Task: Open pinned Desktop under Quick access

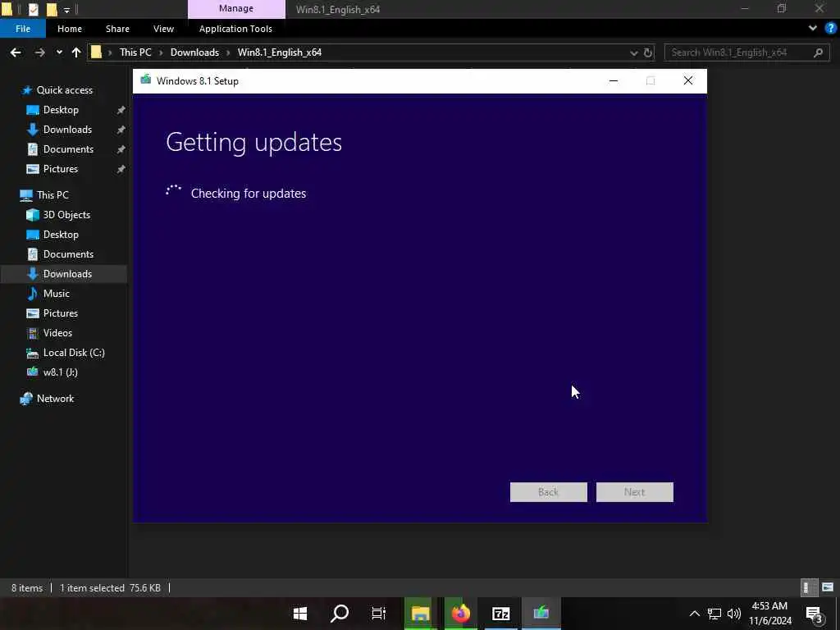Action: 61,110
